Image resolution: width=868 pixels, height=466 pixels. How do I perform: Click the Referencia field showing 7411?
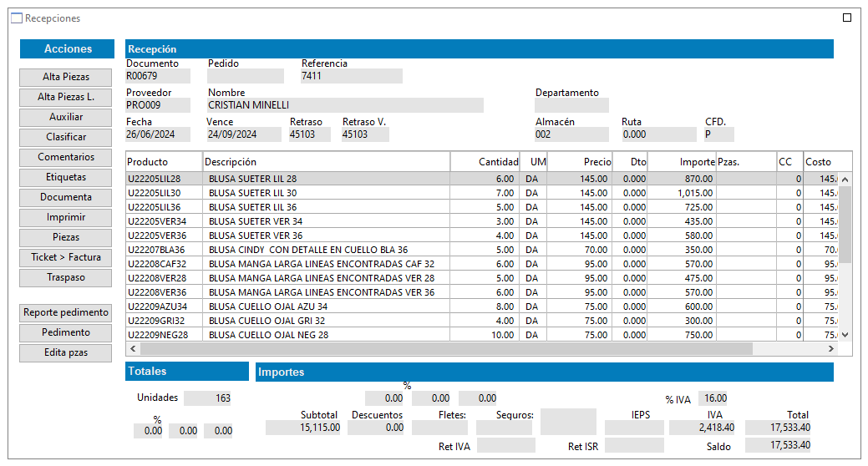coord(351,76)
